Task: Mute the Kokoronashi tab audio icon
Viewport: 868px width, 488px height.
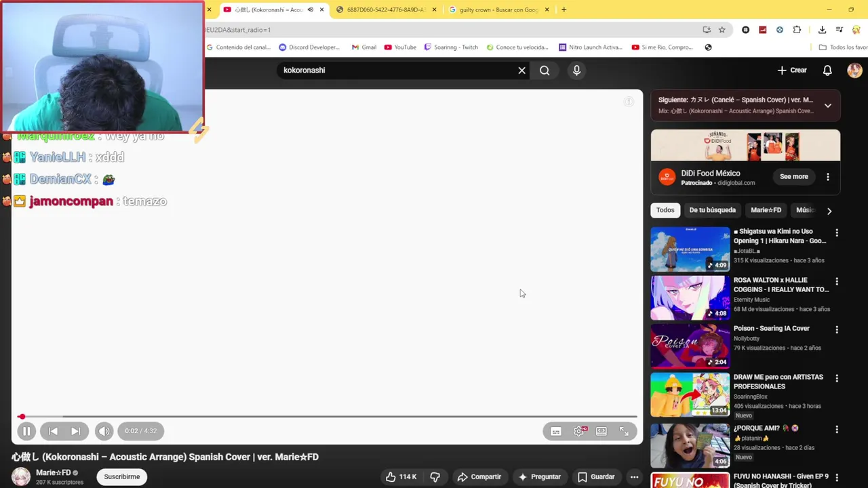Action: [311, 9]
